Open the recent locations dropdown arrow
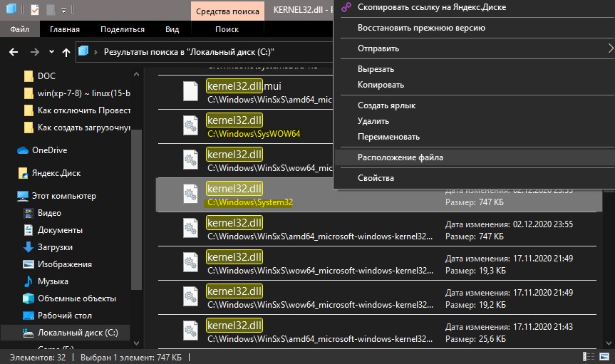Viewport: 615px width, 364px height. tap(51, 53)
